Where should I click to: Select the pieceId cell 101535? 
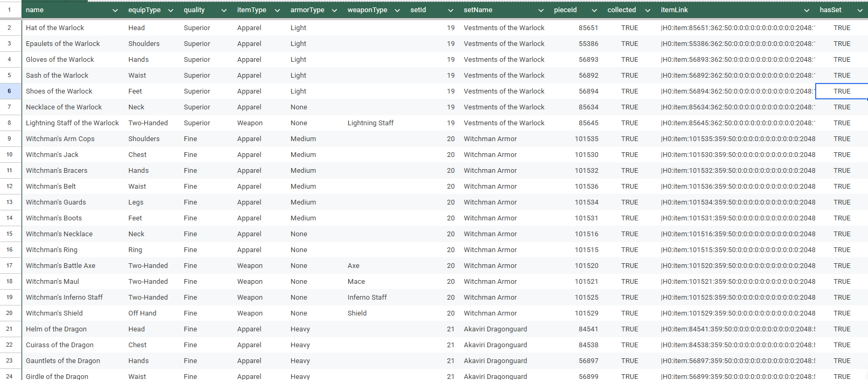(586, 138)
